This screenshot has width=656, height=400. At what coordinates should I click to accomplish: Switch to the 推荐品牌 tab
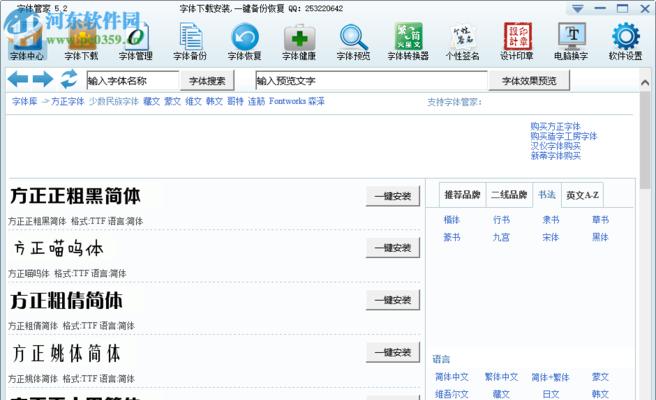click(x=462, y=195)
